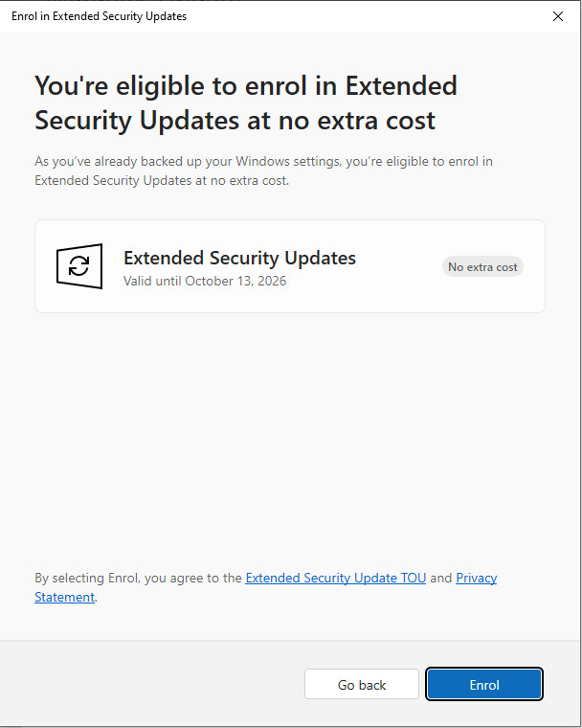582x728 pixels.
Task: Click the "Extended Security Updates at no extra cost." sentence
Action: [162, 180]
